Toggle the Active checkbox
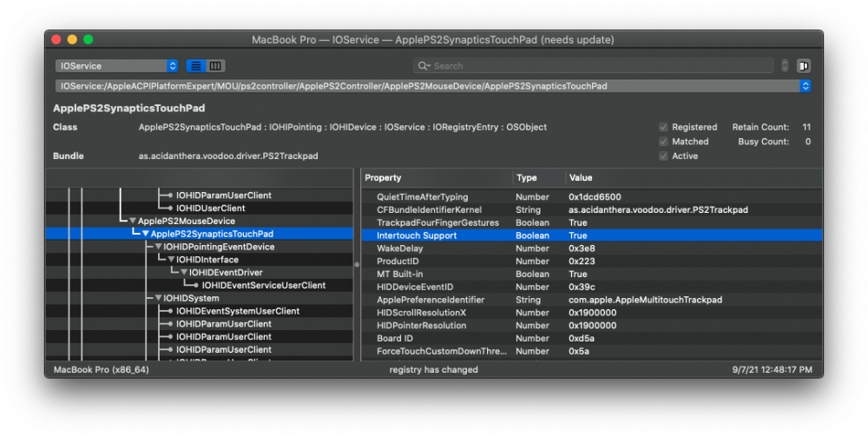Screen dimensions: 868x437 tap(663, 156)
